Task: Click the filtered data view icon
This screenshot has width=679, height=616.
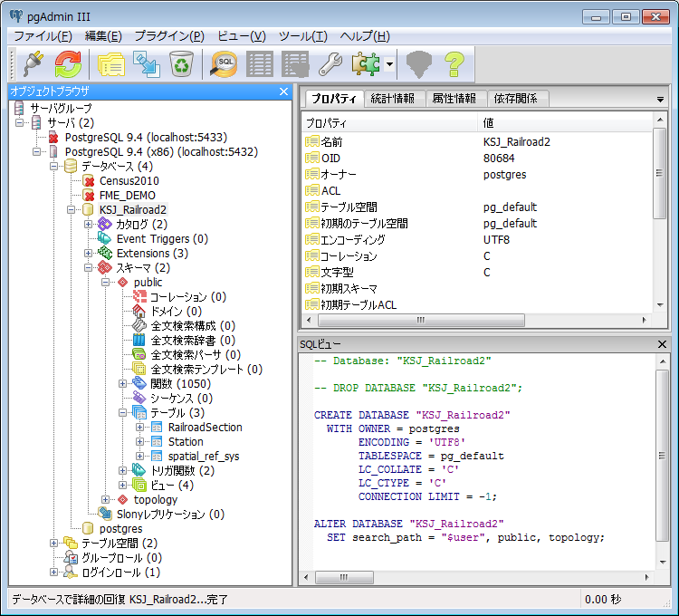Action: point(295,64)
